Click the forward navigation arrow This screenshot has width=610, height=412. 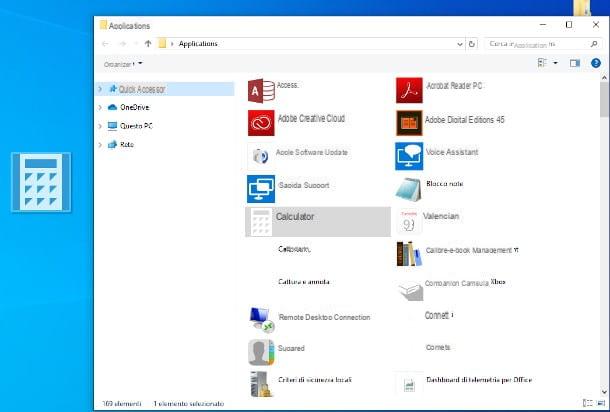123,44
